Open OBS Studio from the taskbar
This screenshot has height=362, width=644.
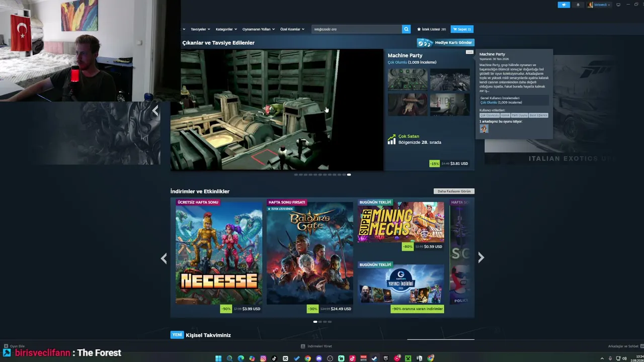pos(330,358)
